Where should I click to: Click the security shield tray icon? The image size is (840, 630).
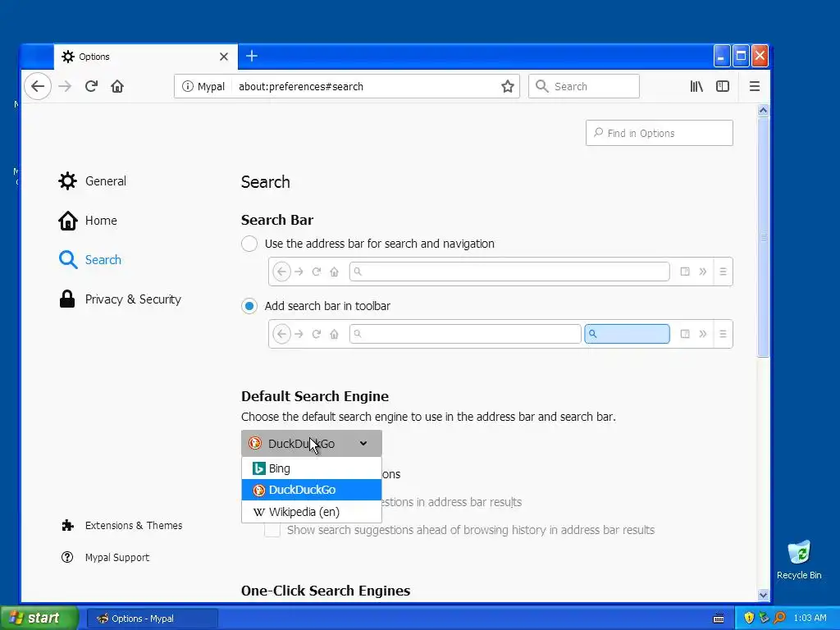pos(749,619)
